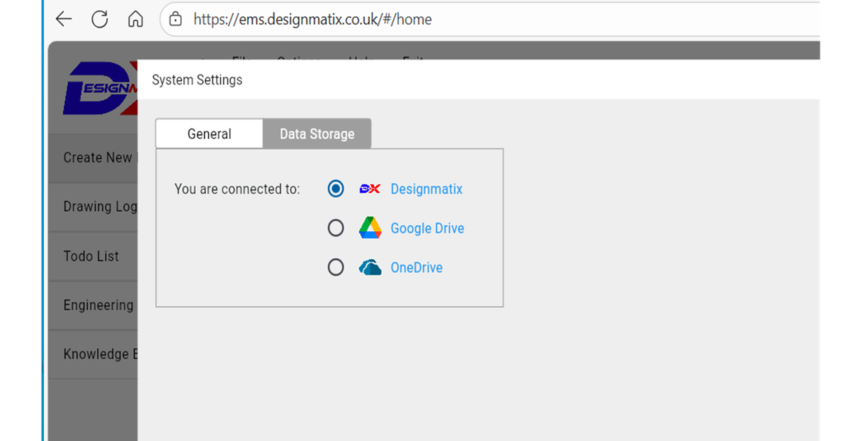Open Todo List in the sidebar
This screenshot has width=868, height=441.
coord(91,256)
